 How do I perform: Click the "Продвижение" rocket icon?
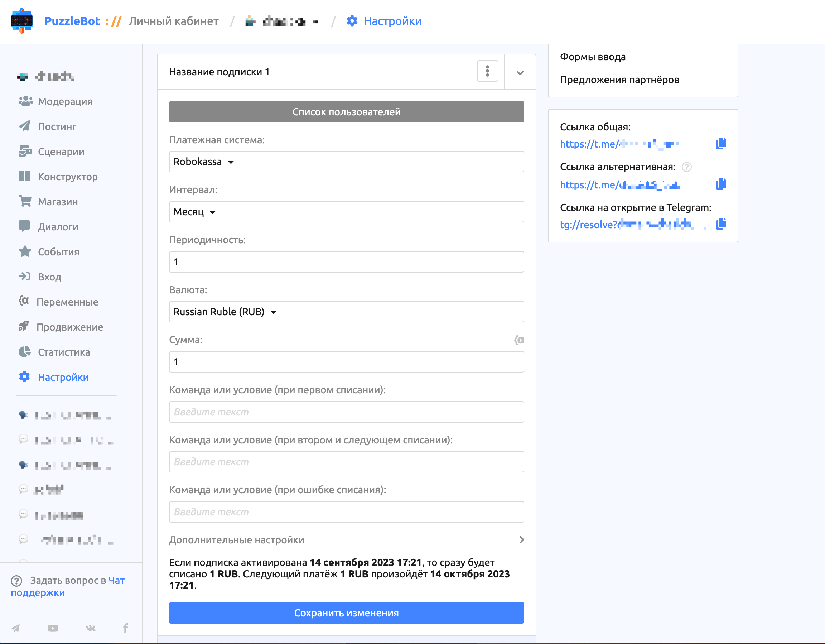[x=24, y=326]
